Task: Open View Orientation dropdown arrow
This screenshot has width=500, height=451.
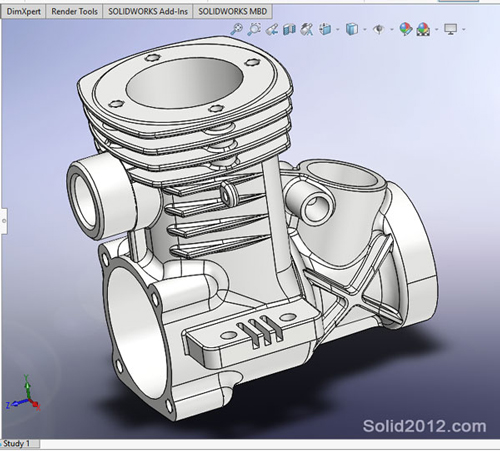Action: coord(338,29)
